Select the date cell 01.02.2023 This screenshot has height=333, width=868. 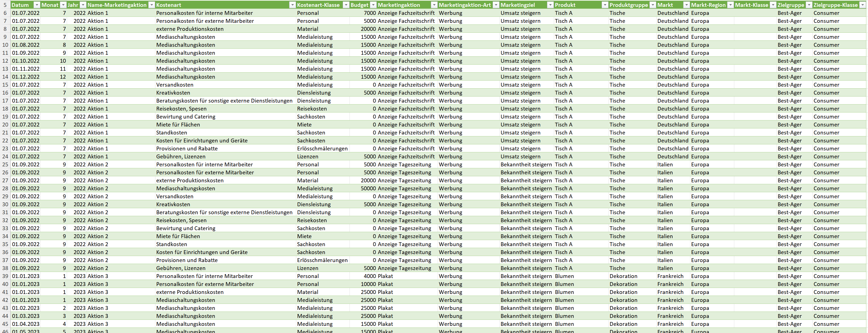[x=26, y=308]
